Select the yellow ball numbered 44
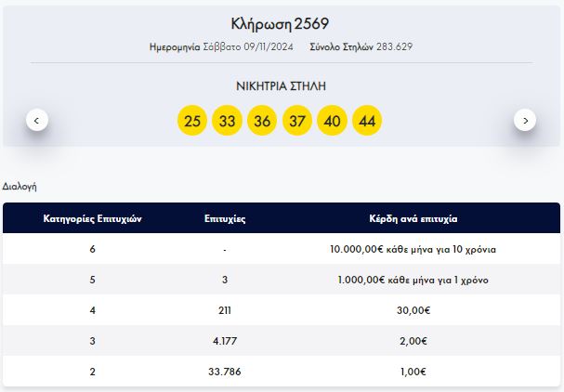The image size is (564, 392). pos(367,121)
